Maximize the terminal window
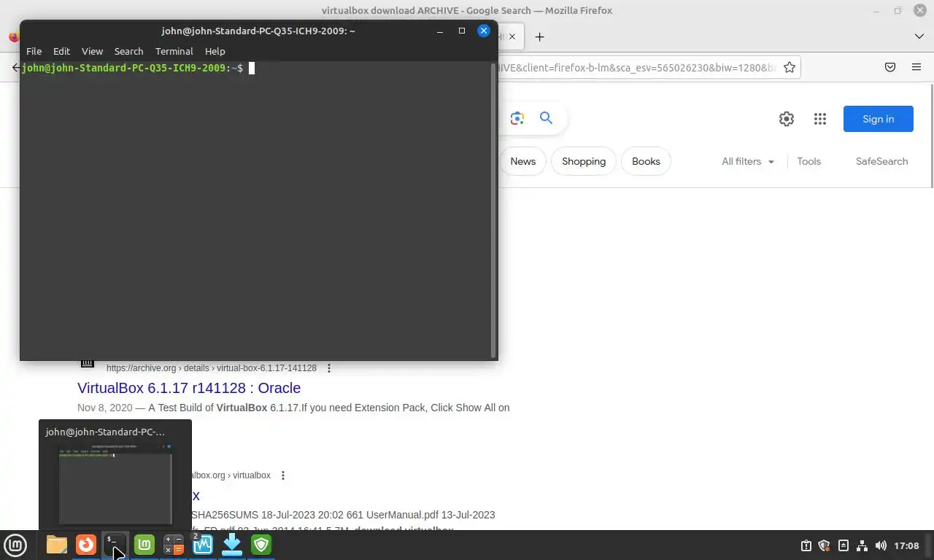This screenshot has height=560, width=934. pyautogui.click(x=461, y=31)
